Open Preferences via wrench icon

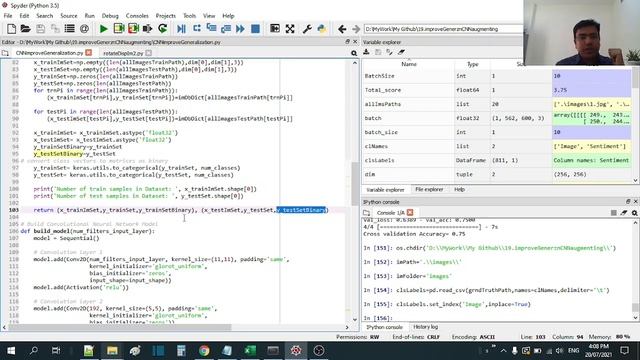pos(307,29)
